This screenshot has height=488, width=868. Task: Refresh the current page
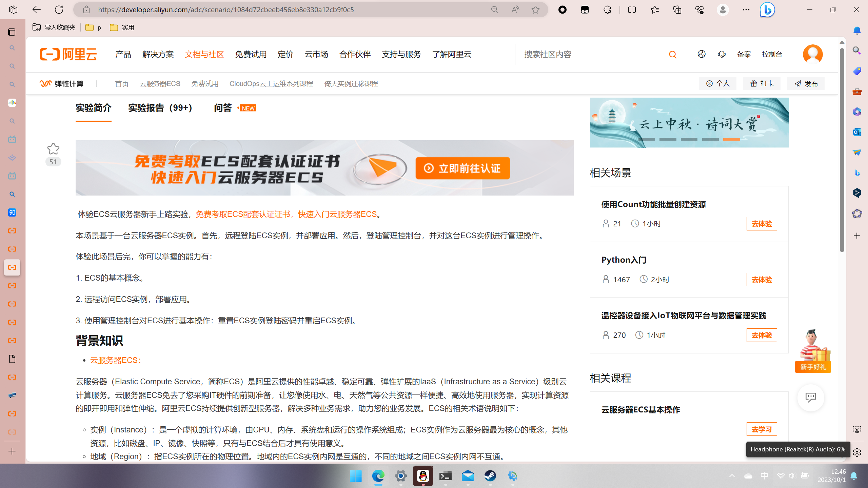coord(59,9)
